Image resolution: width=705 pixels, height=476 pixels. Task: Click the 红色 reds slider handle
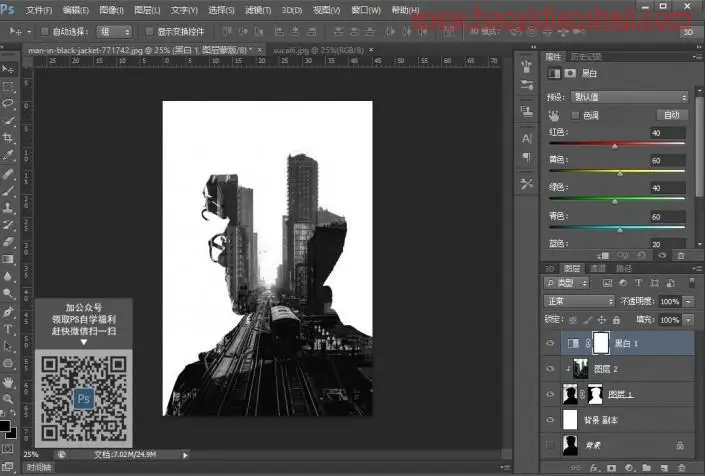(615, 146)
